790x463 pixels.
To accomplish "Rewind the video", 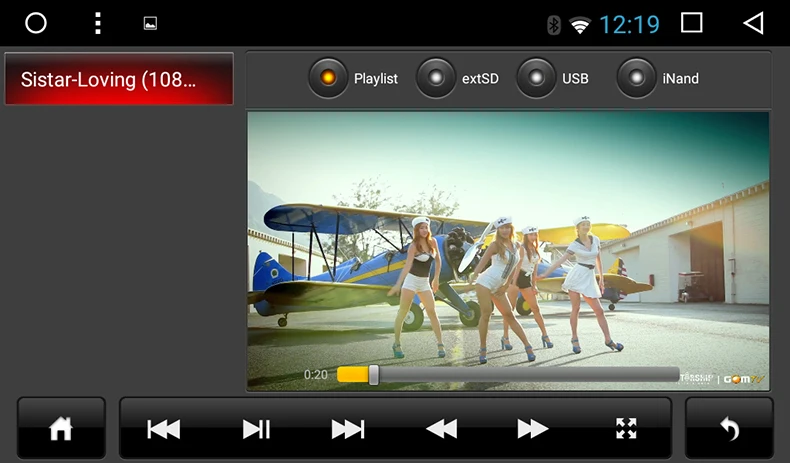I will point(441,429).
